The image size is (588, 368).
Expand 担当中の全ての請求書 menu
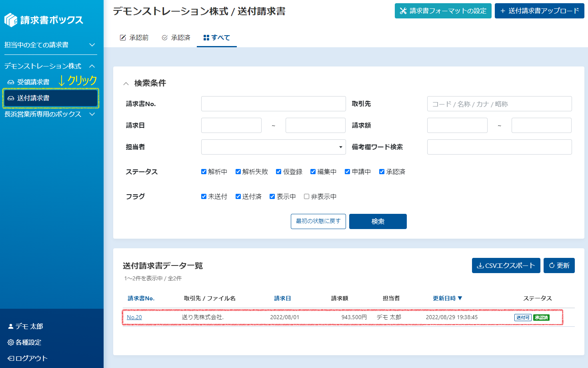50,45
